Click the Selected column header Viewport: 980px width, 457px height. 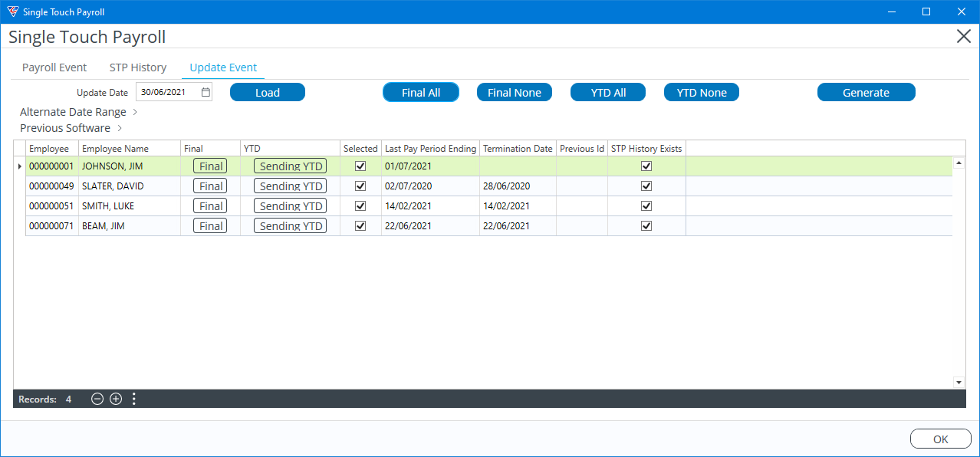360,149
